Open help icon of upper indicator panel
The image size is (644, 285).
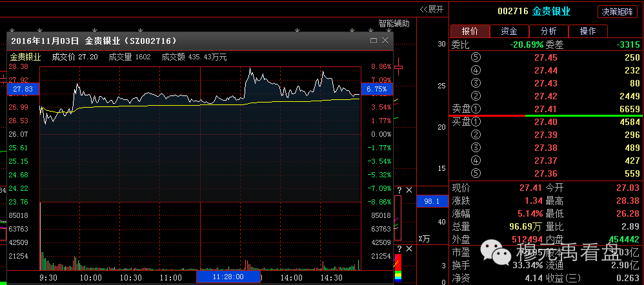[399, 190]
